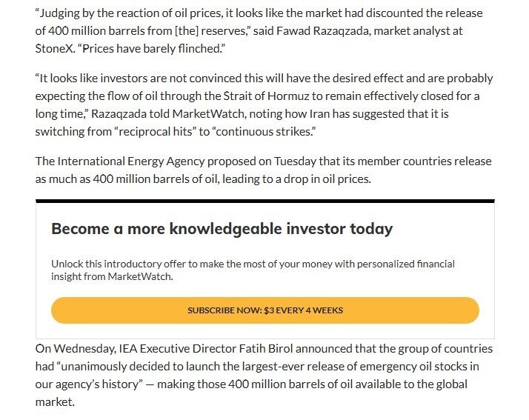
Task: Click the quoted phrase "continuous strikes"
Action: 273,131
